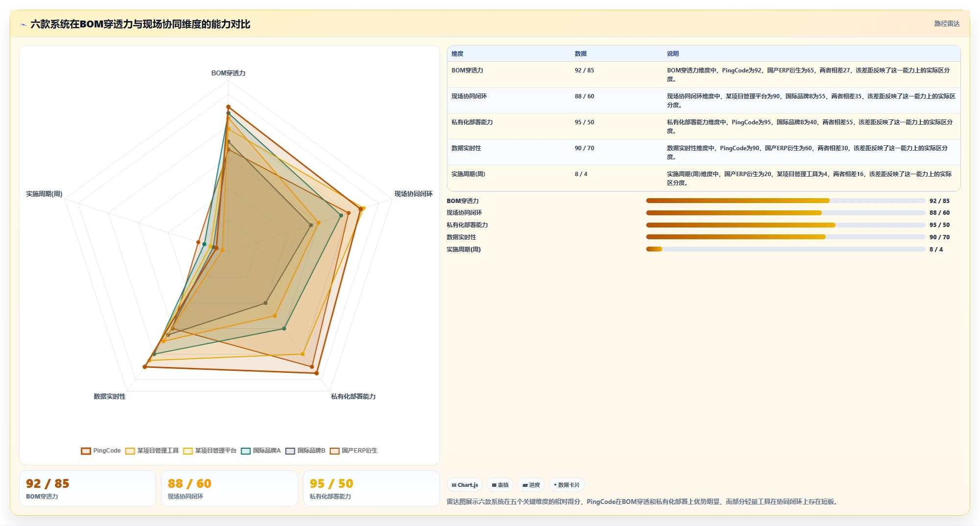This screenshot has width=980, height=526.
Task: Click the 路径雷达 label in the header
Action: (947, 23)
